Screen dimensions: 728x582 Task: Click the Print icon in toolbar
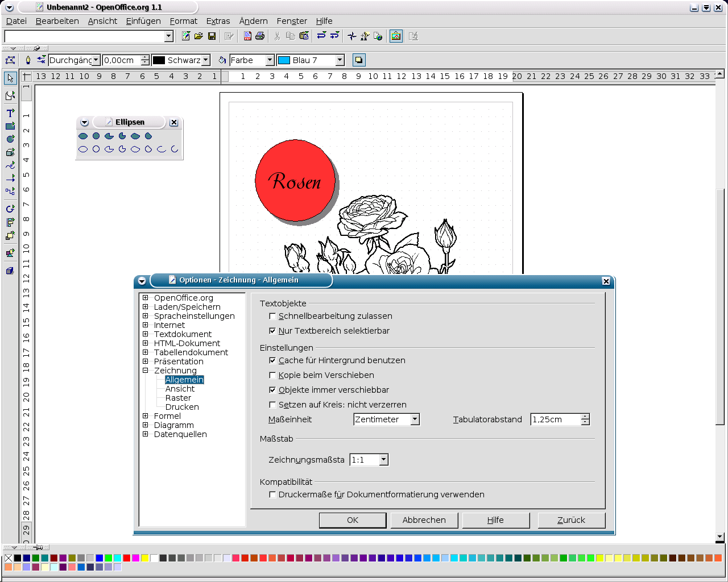pyautogui.click(x=260, y=36)
